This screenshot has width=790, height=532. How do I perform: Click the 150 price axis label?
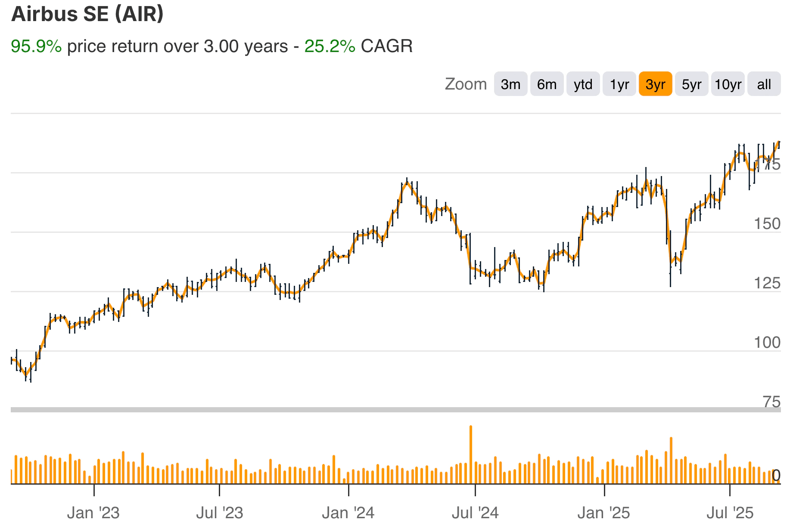point(767,224)
